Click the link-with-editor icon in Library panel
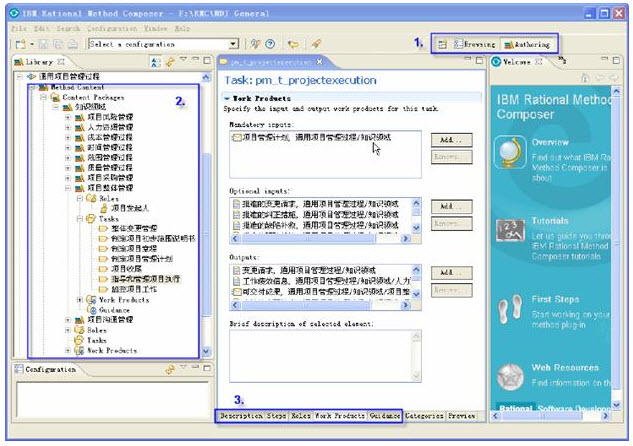The height and width of the screenshot is (446, 633). tap(171, 62)
